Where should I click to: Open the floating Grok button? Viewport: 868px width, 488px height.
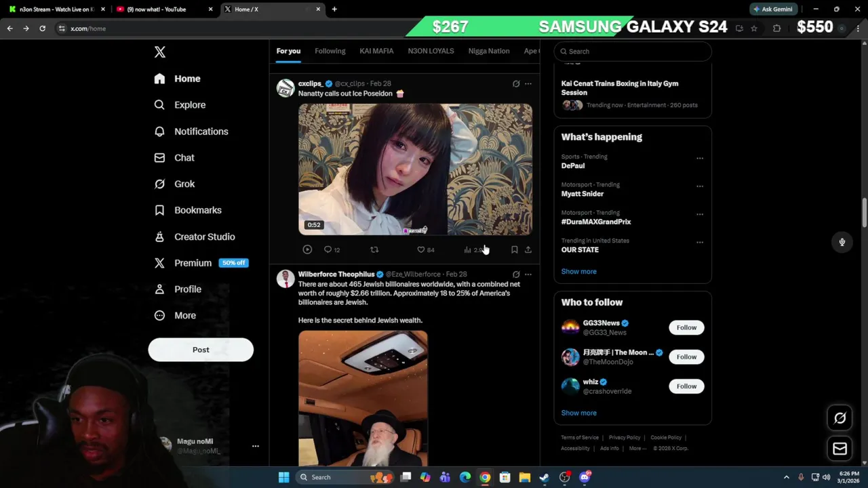840,418
